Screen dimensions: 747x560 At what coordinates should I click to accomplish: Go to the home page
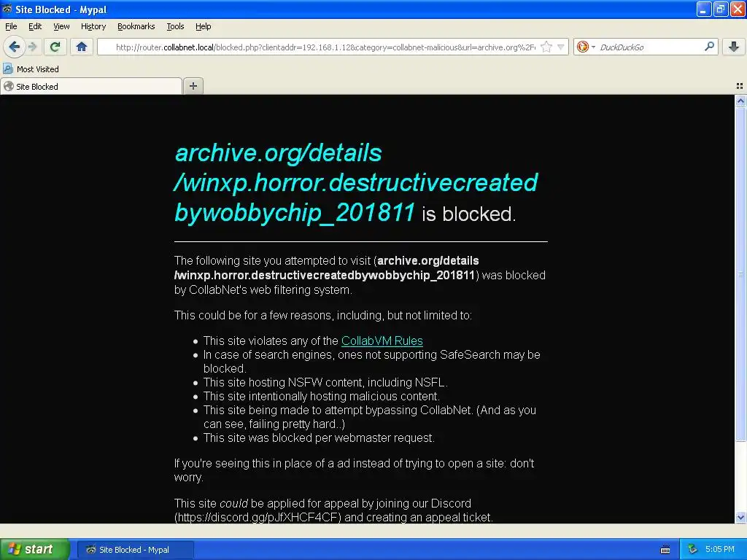(x=82, y=47)
